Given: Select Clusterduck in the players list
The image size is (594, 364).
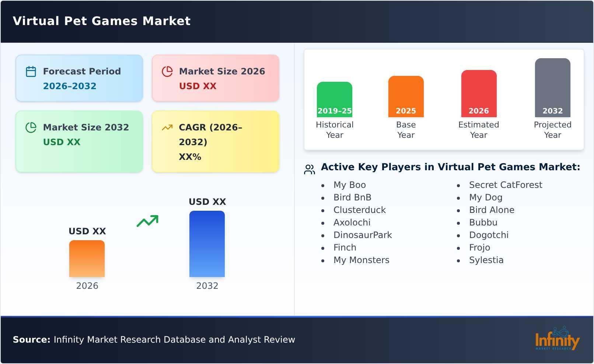Looking at the screenshot, I should point(360,210).
